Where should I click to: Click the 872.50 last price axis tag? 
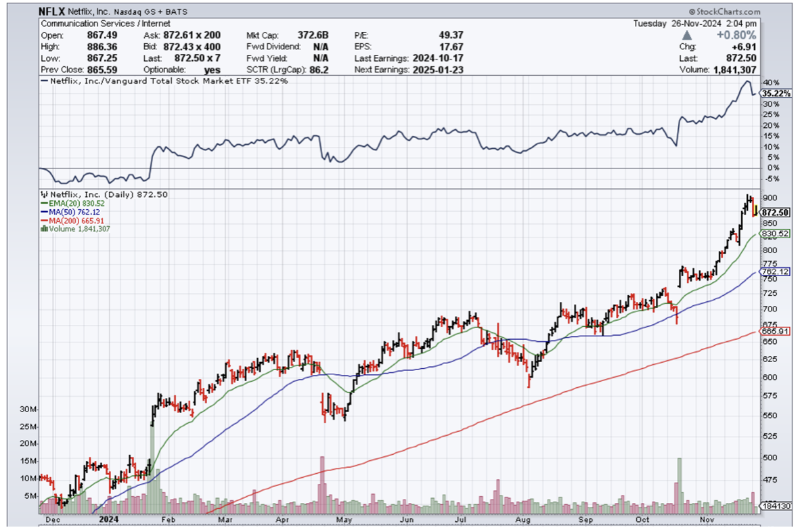tap(776, 212)
